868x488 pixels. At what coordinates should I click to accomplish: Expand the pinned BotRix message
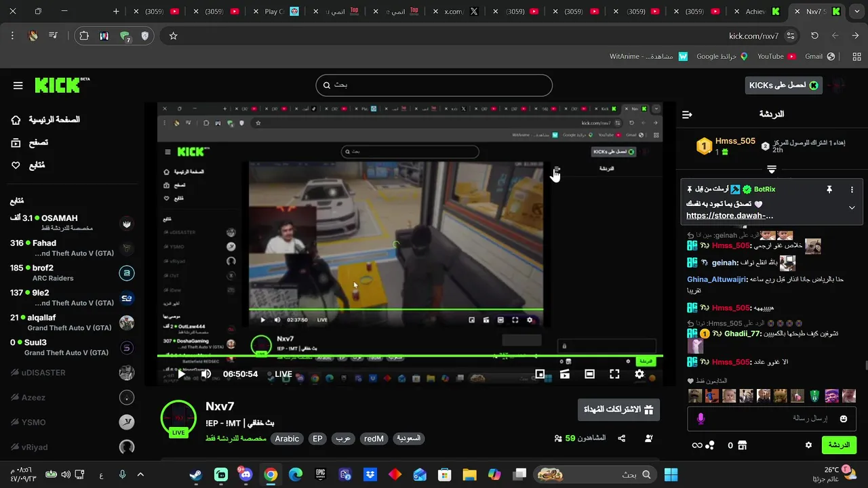(x=852, y=208)
